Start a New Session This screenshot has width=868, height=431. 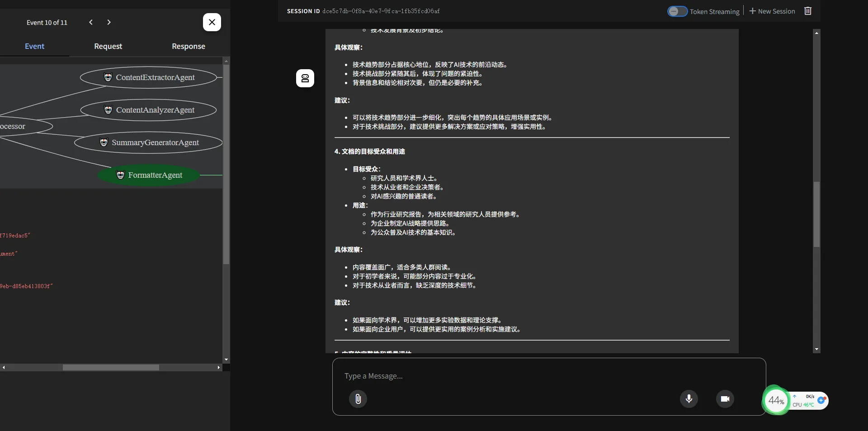coord(772,11)
